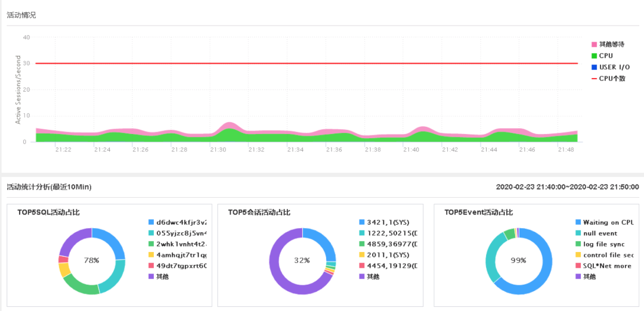The width and height of the screenshot is (644, 311).
Task: Select session 3421,1(SYS) legend entry
Action: pos(385,222)
